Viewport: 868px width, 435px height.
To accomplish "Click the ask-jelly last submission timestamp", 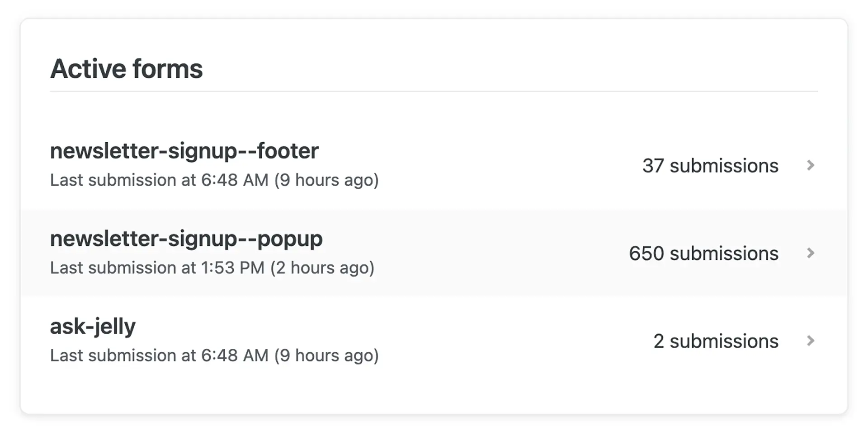I will [x=215, y=355].
